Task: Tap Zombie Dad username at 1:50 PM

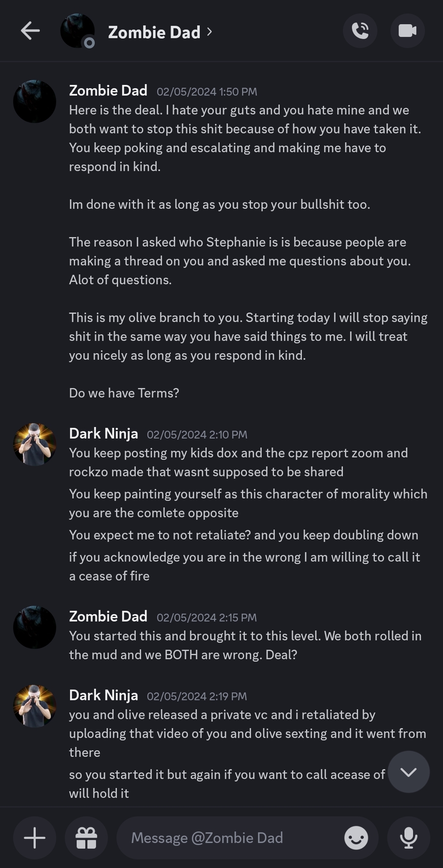Action: [x=108, y=91]
